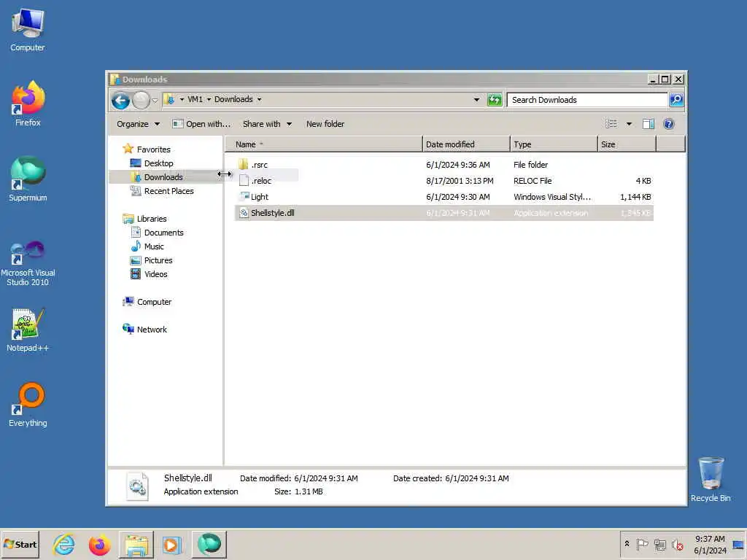Focus the Search Downloads box

point(587,100)
